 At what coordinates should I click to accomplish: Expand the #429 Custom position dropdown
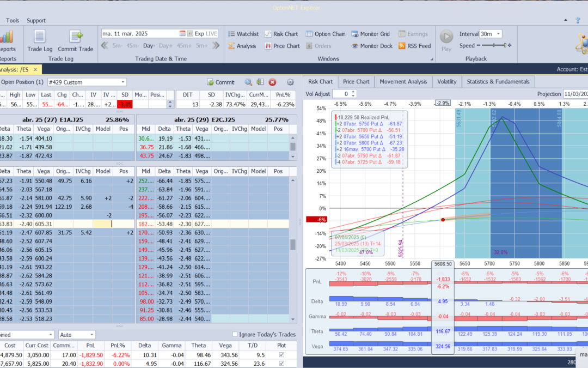click(122, 82)
